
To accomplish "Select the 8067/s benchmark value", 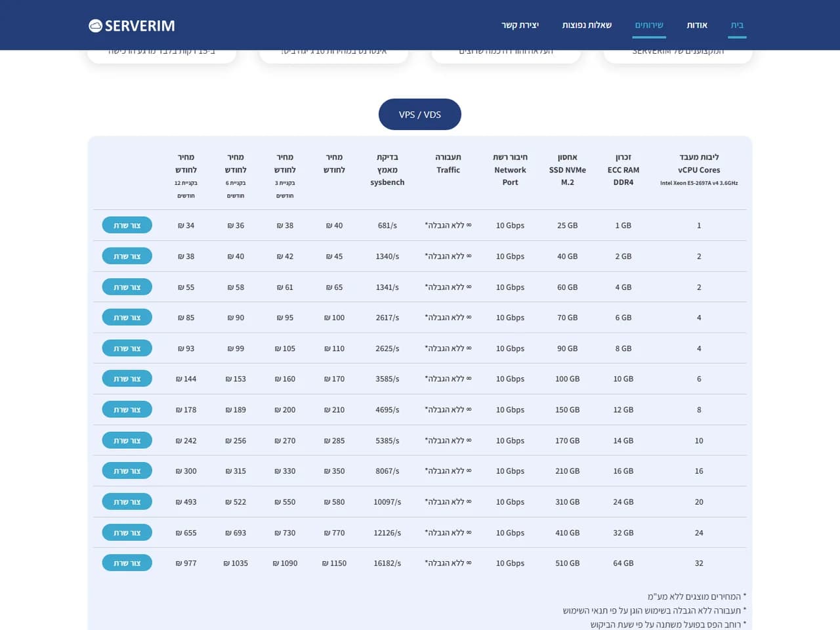I will pyautogui.click(x=387, y=471).
